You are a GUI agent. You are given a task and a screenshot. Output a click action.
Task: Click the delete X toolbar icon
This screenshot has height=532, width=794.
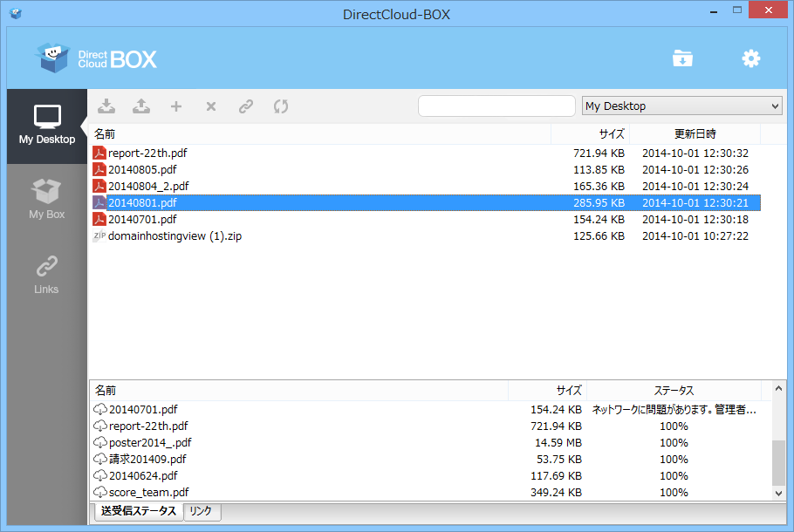(211, 106)
